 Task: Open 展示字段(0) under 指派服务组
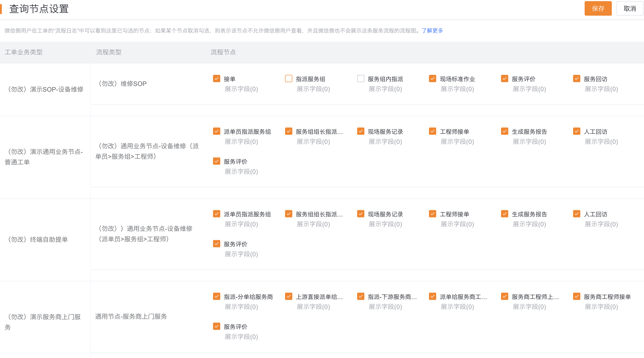point(313,89)
